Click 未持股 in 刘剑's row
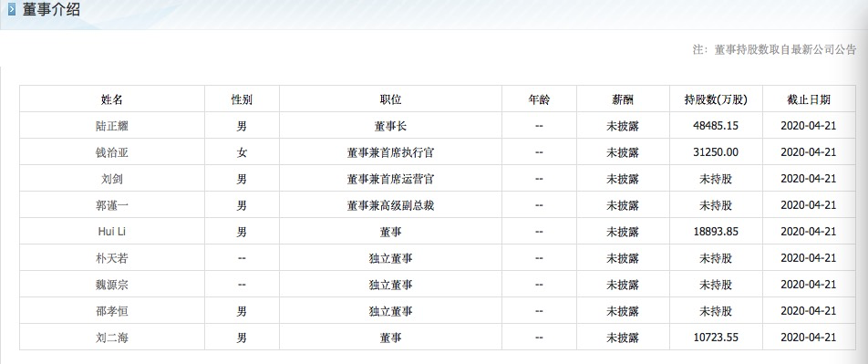This screenshot has width=868, height=364. click(716, 179)
